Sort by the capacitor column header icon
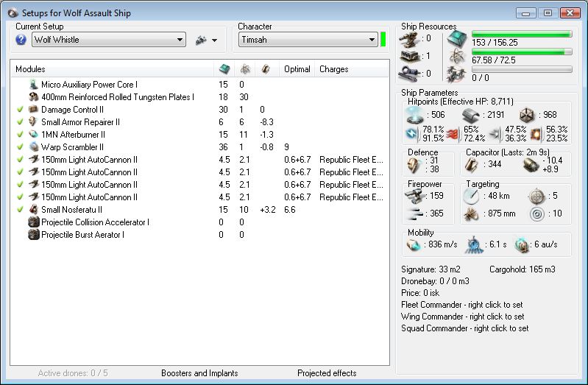Screen dimensions: 588x385 266,69
